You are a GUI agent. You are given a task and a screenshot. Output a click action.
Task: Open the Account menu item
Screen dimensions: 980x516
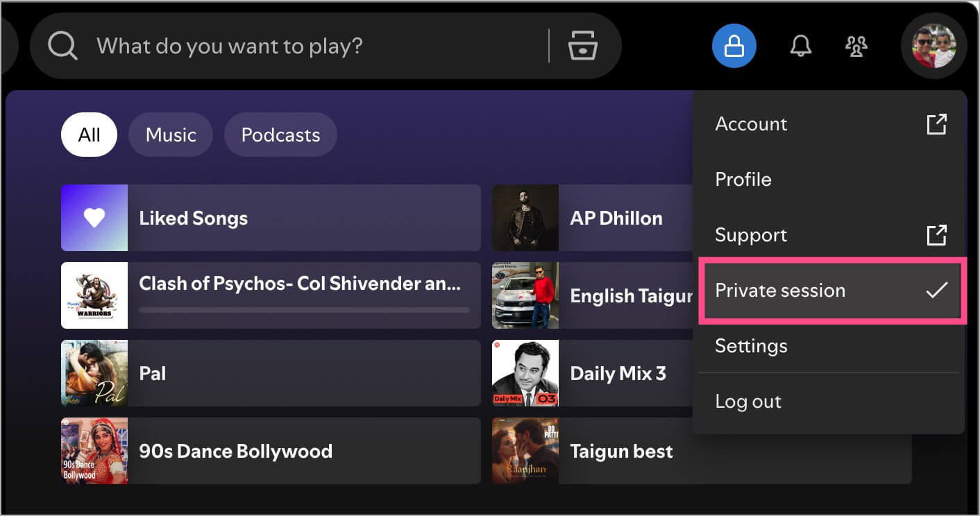(751, 123)
